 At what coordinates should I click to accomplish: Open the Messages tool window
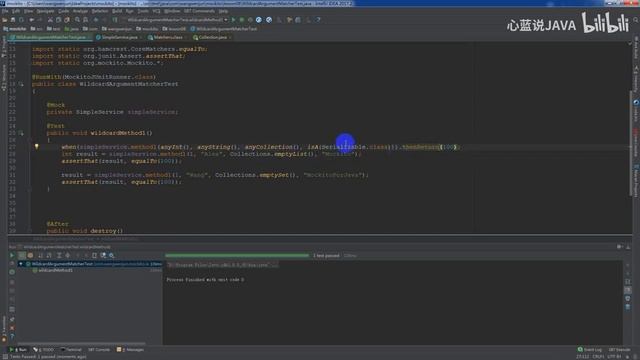131,350
